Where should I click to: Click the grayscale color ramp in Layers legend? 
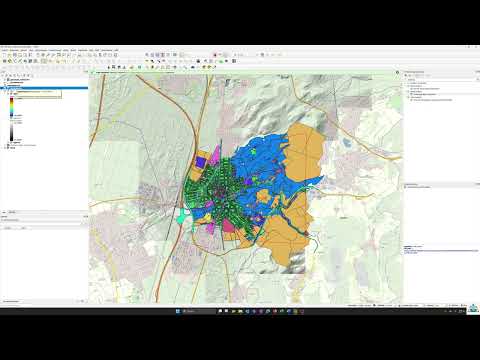tap(12, 131)
